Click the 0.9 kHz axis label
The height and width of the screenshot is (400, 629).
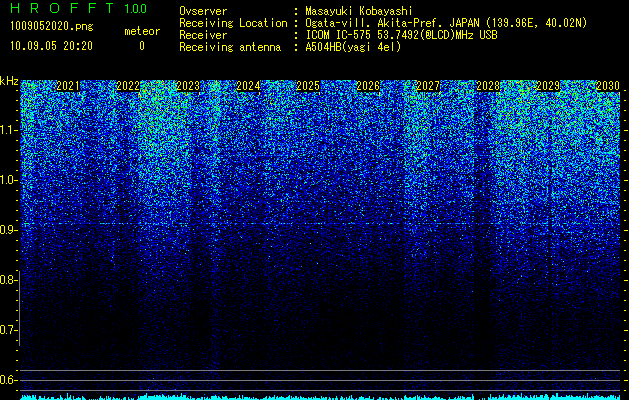tap(8, 230)
